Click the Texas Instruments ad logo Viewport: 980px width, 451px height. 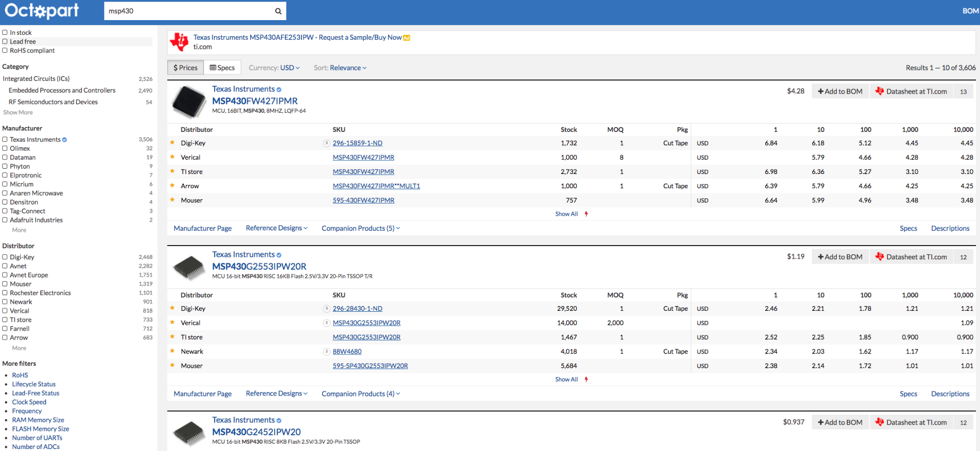pos(179,42)
